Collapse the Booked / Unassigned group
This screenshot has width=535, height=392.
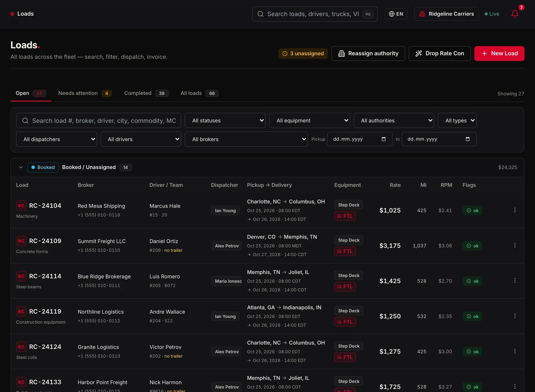[x=21, y=167]
